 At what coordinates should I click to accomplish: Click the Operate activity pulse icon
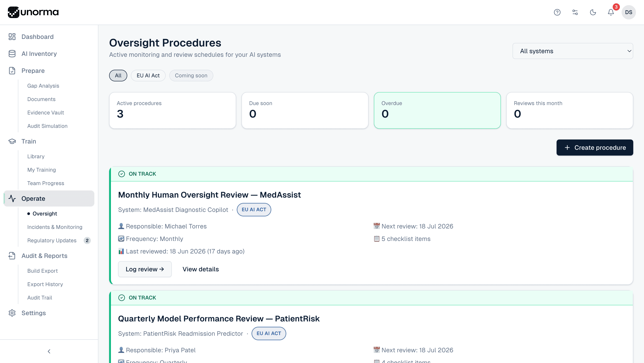(x=12, y=199)
